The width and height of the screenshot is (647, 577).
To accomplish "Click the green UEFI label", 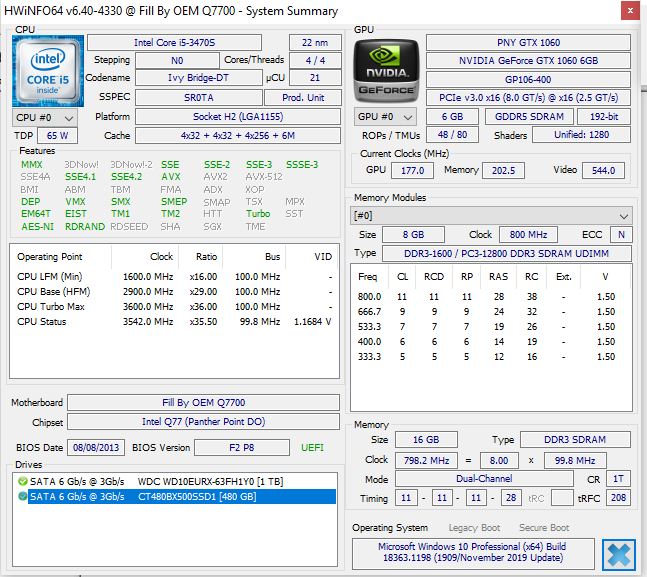I will click(x=312, y=447).
